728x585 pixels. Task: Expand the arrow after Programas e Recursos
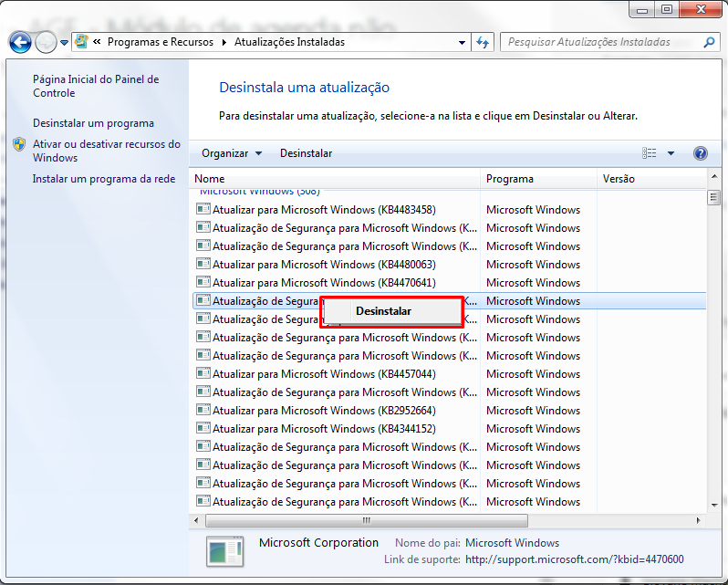(224, 42)
